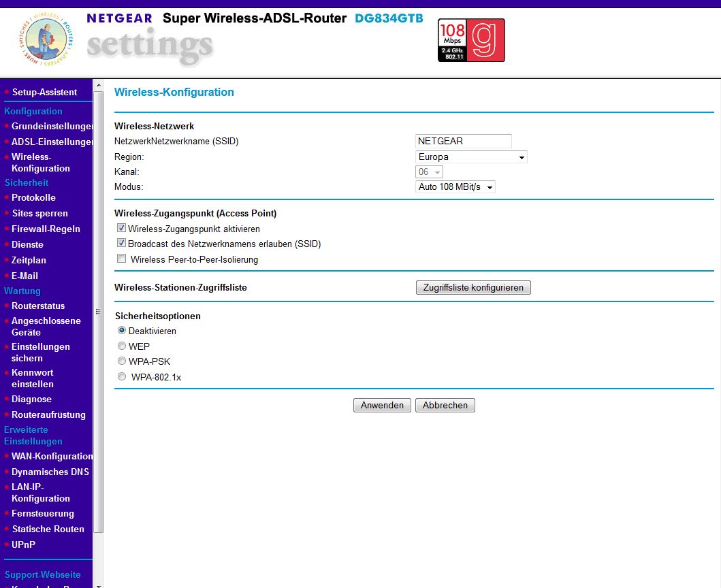Click Zugriffsliste konfigurieren button
This screenshot has height=588, width=721.
pyautogui.click(x=473, y=287)
